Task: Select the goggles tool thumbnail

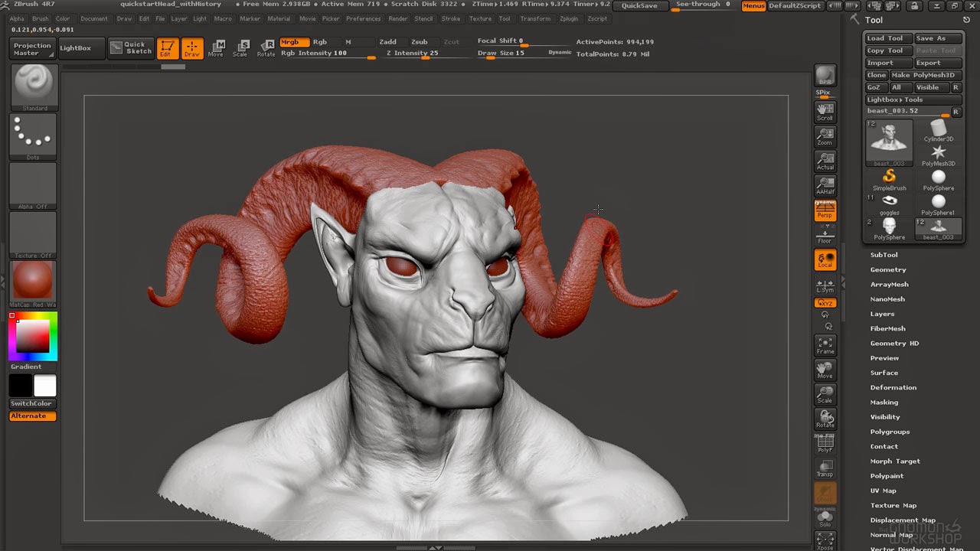Action: pos(889,204)
